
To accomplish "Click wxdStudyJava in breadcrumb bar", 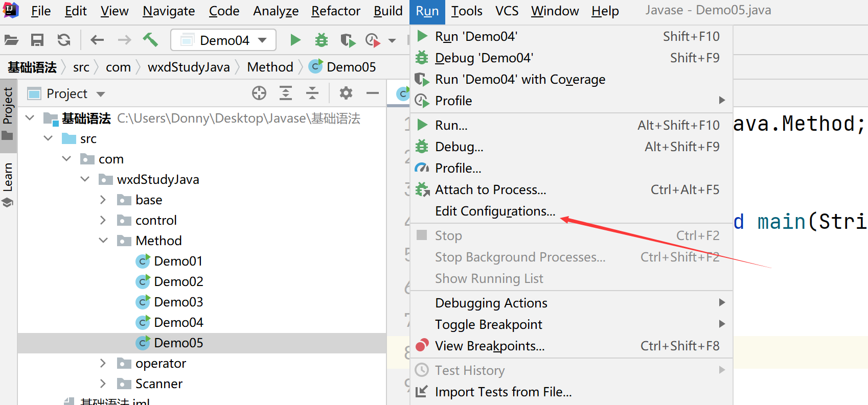I will coord(189,67).
